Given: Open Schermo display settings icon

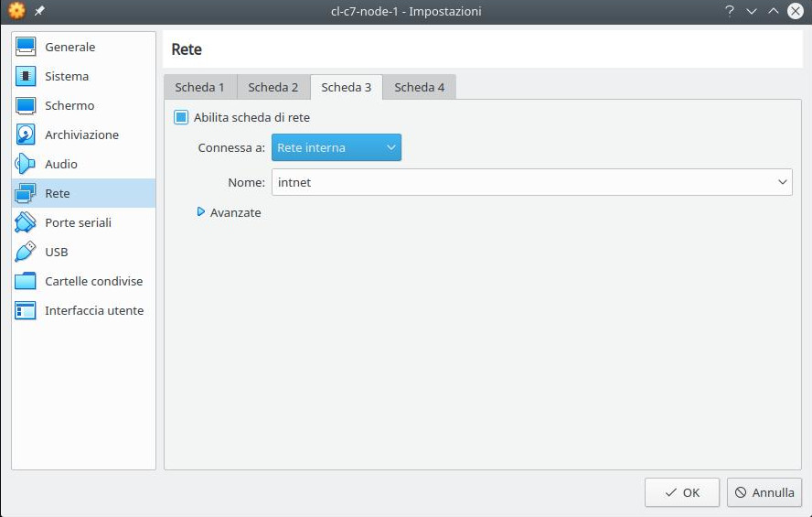Looking at the screenshot, I should pos(26,105).
